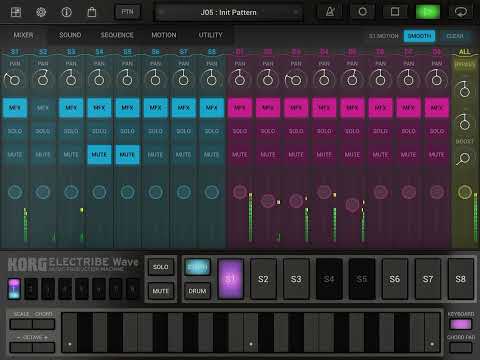Switch to the SEQUENCE tab
The image size is (480, 360).
[117, 35]
